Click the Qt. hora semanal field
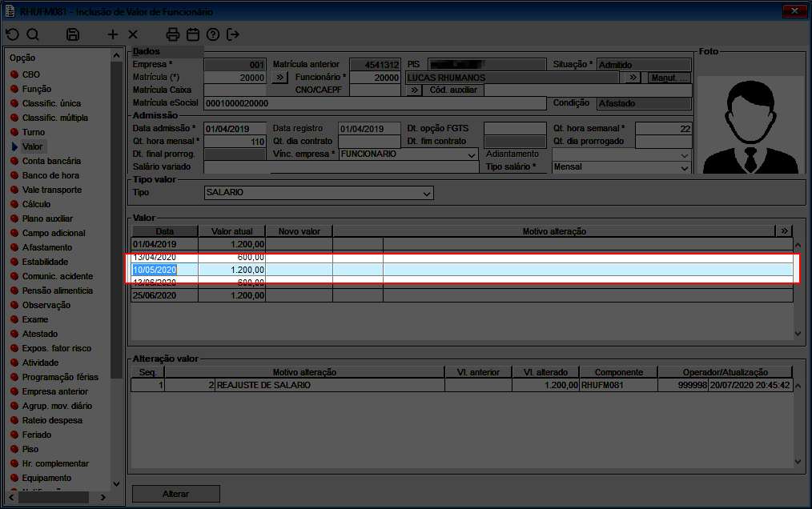812x509 pixels. 663,129
